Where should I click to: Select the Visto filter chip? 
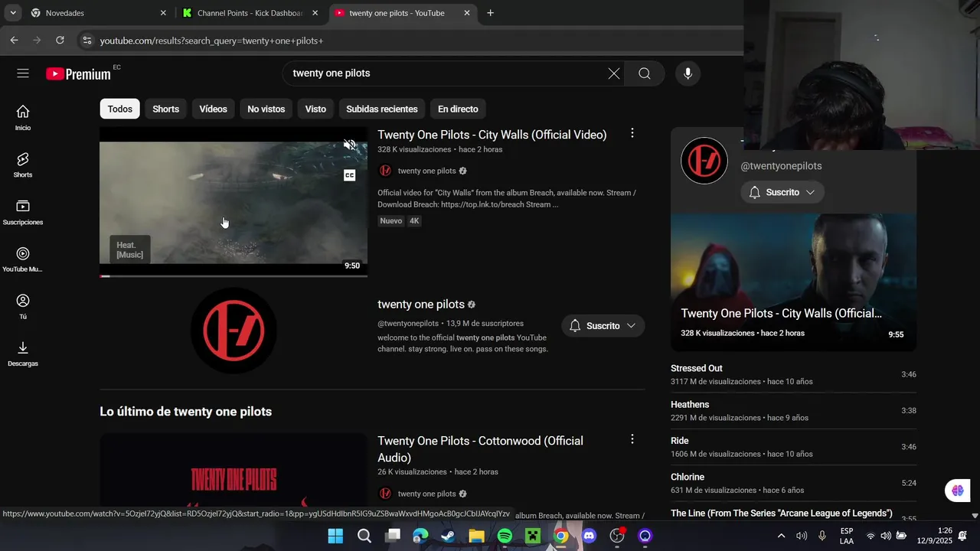[x=315, y=109]
